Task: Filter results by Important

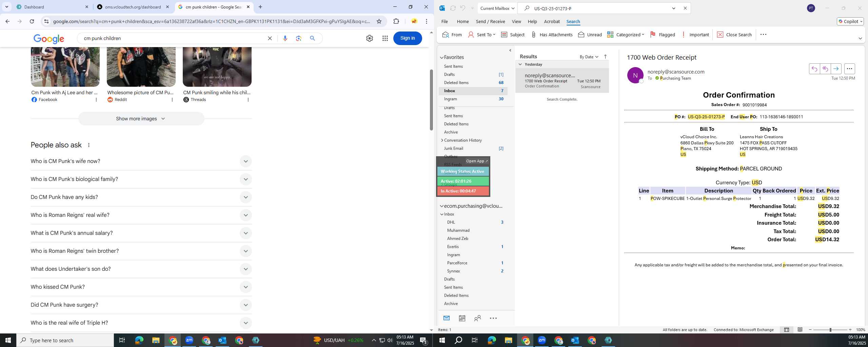Action: [695, 35]
